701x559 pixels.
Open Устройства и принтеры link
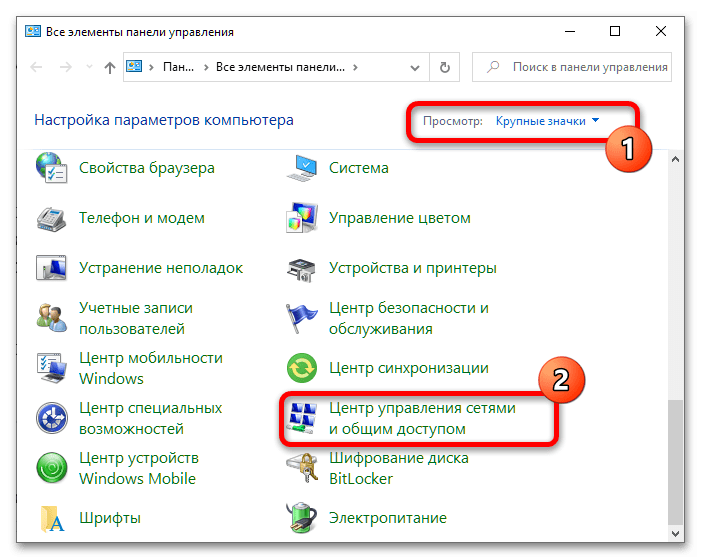[x=413, y=268]
